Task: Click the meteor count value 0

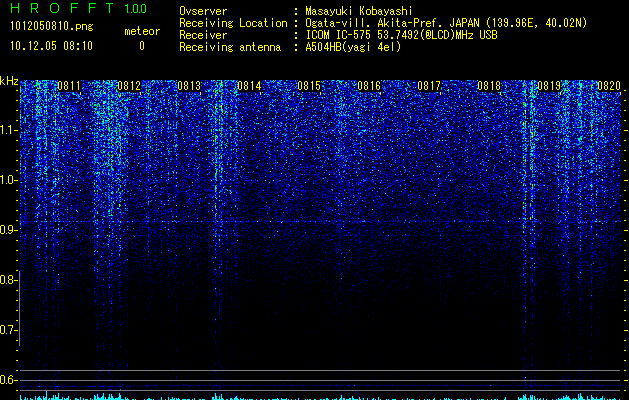Action: point(142,46)
